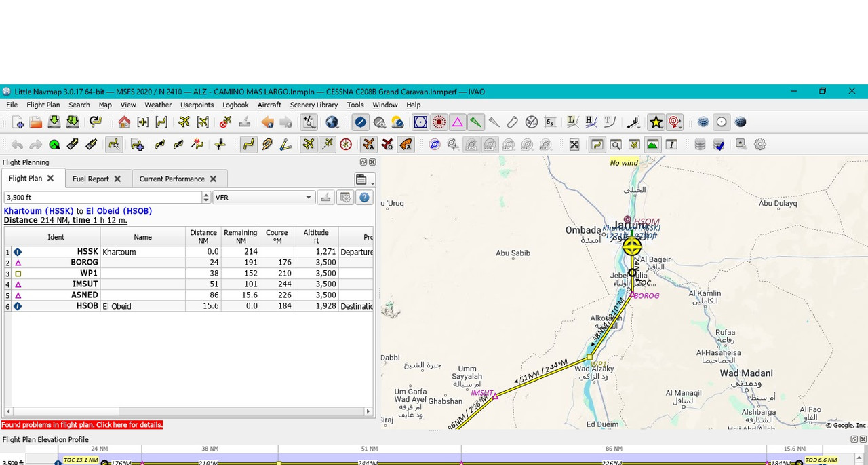Toggle waypoint triangle display
868x465 pixels.
point(457,122)
